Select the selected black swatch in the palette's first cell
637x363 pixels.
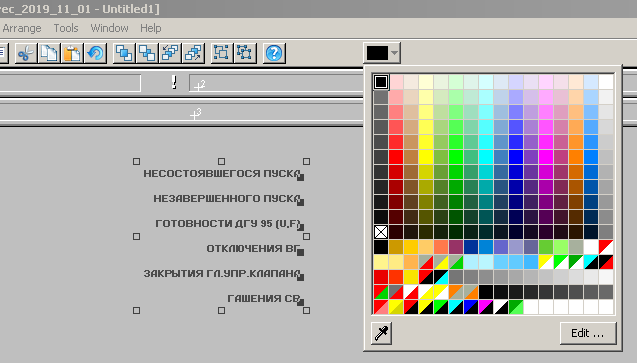tap(381, 82)
